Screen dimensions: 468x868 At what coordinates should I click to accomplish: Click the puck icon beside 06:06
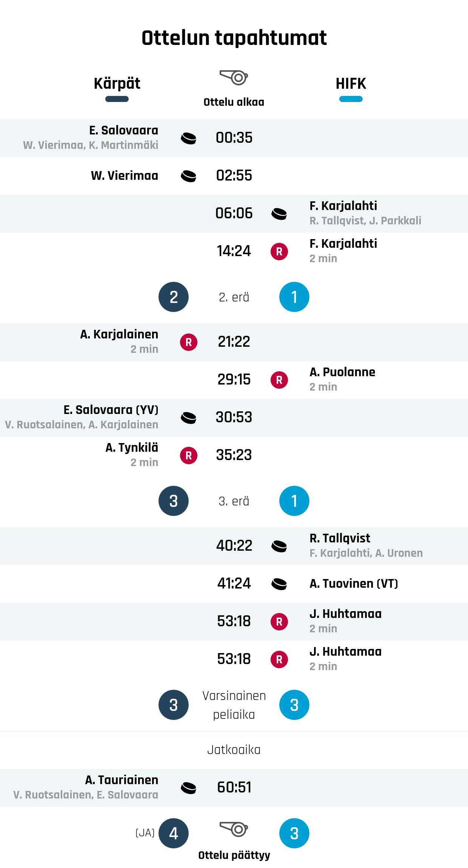tap(279, 214)
